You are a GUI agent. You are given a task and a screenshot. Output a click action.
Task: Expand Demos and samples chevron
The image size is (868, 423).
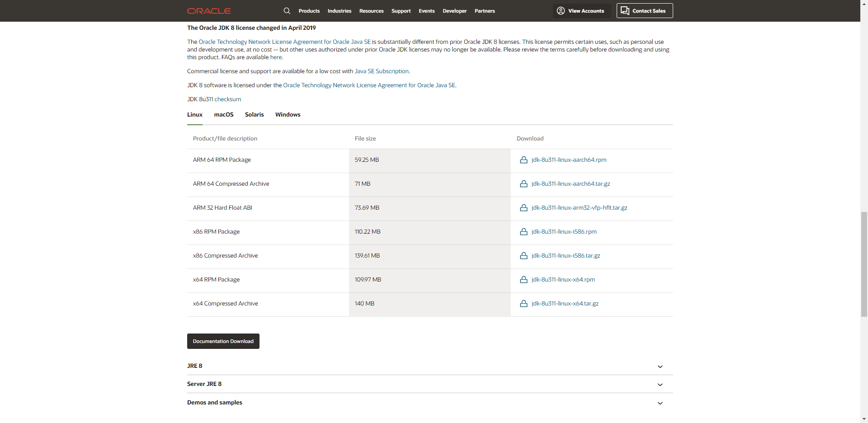[660, 403]
